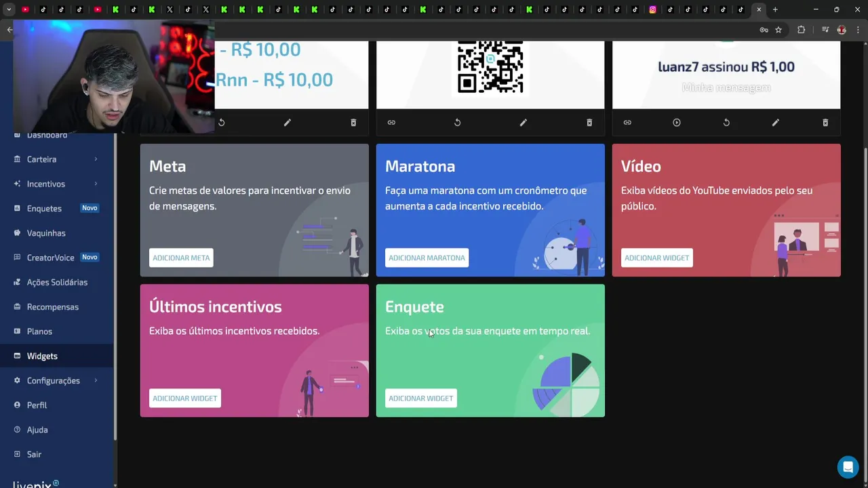Click the refresh icon under the R$ 10,00 widget

pos(221,123)
